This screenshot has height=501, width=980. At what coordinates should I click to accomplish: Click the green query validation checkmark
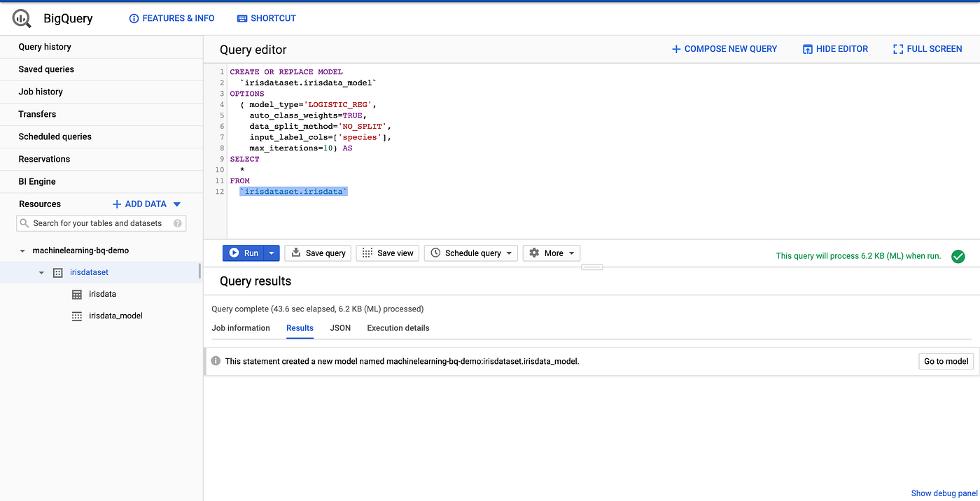pos(958,256)
